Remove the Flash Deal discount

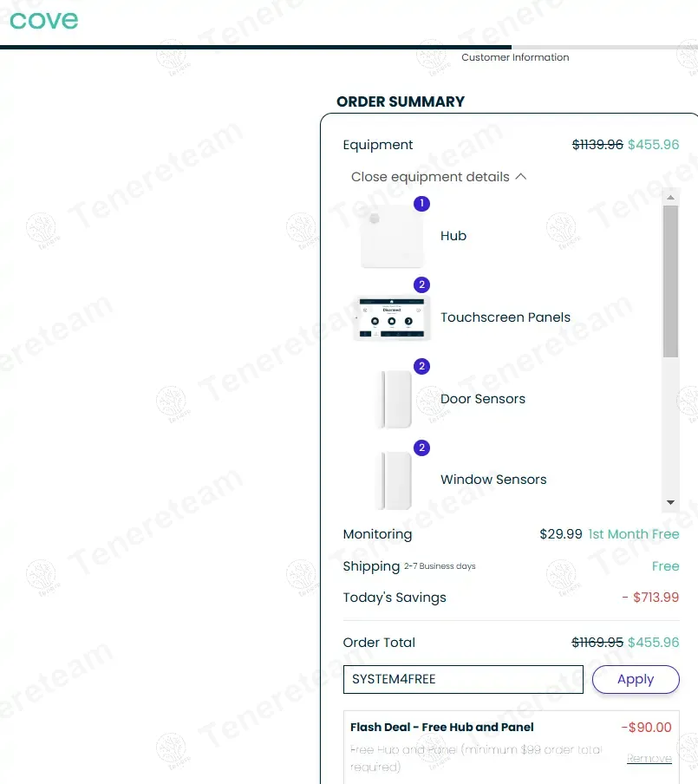[x=649, y=759]
